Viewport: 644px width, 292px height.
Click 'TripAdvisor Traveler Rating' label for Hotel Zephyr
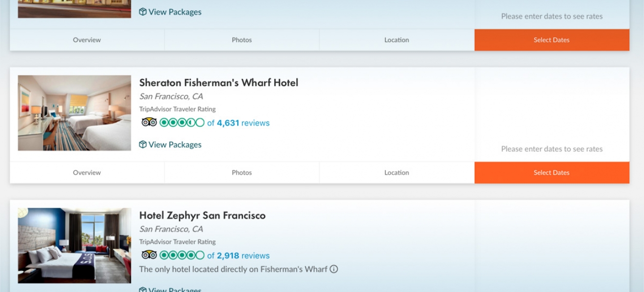177,241
